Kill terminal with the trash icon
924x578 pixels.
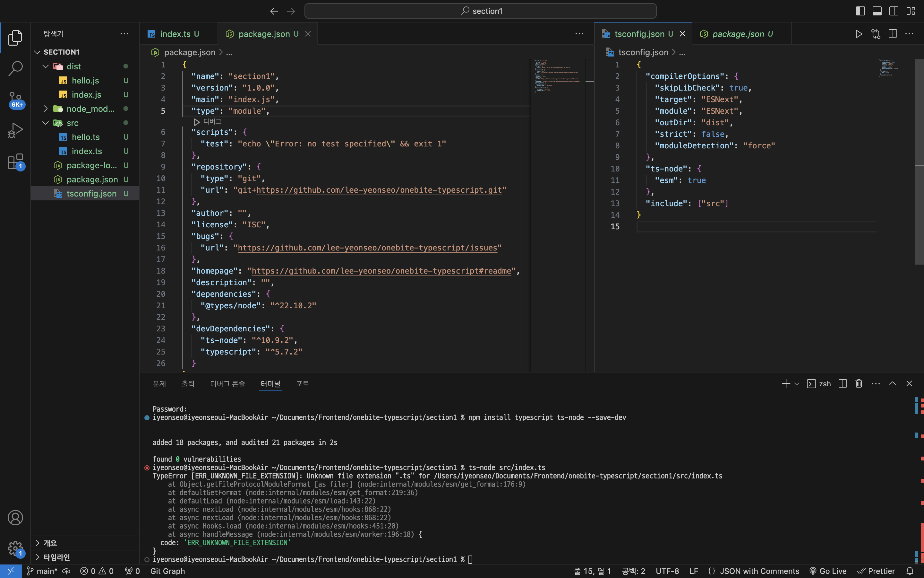[x=859, y=383]
